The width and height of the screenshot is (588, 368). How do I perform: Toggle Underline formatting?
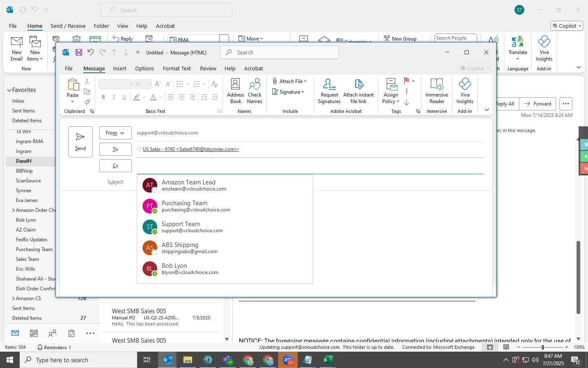pyautogui.click(x=125, y=97)
